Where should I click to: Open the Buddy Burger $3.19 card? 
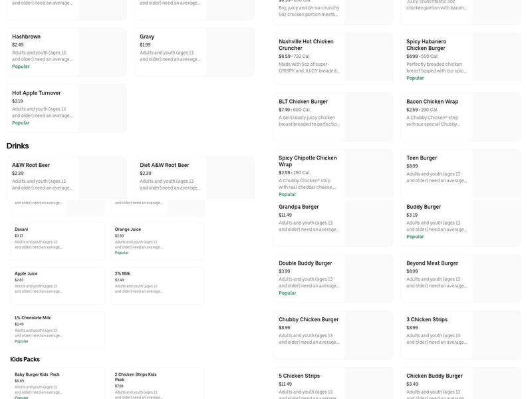tap(461, 223)
